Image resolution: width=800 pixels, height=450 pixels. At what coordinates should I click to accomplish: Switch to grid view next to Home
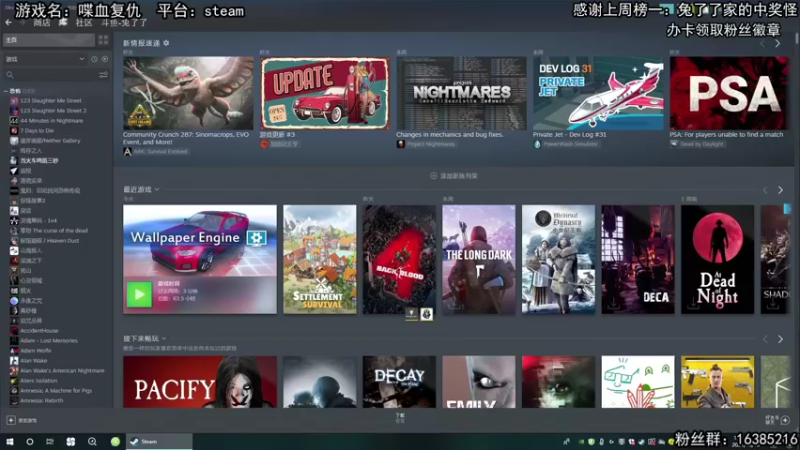[103, 40]
